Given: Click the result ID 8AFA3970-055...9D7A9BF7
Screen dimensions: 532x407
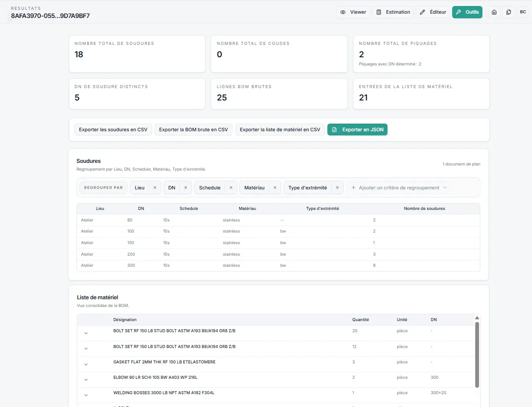Looking at the screenshot, I should (x=50, y=16).
